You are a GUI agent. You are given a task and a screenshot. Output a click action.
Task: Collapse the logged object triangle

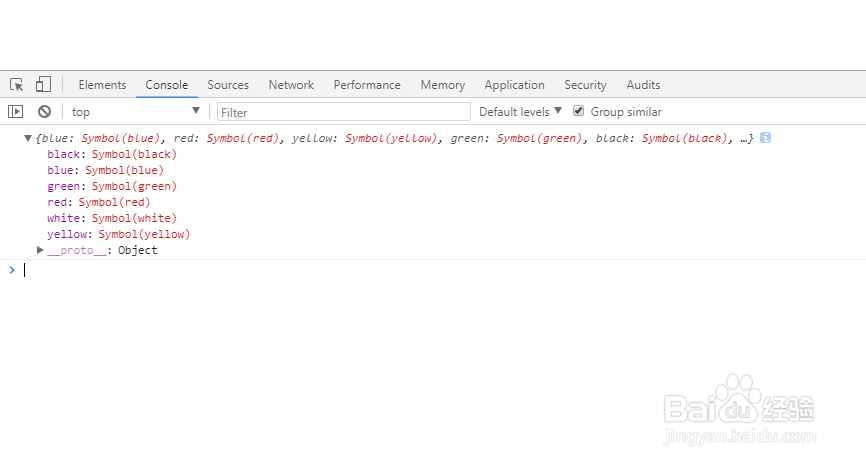point(28,138)
